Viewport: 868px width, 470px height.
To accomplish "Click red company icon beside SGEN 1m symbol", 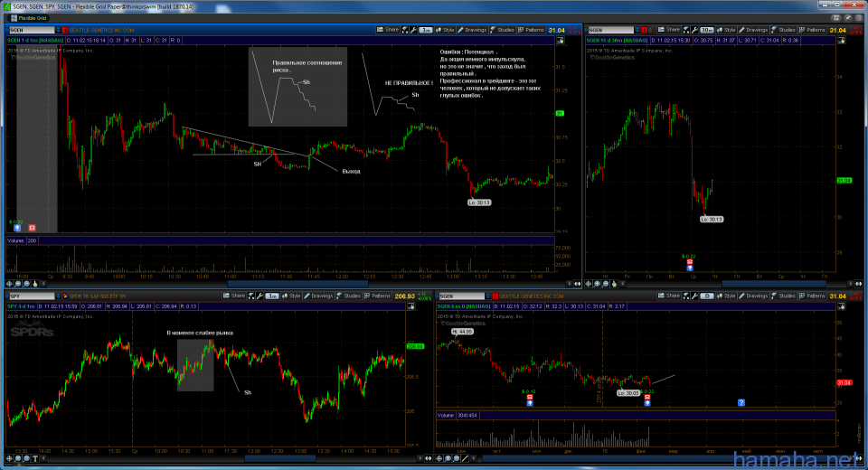I will tap(65, 30).
